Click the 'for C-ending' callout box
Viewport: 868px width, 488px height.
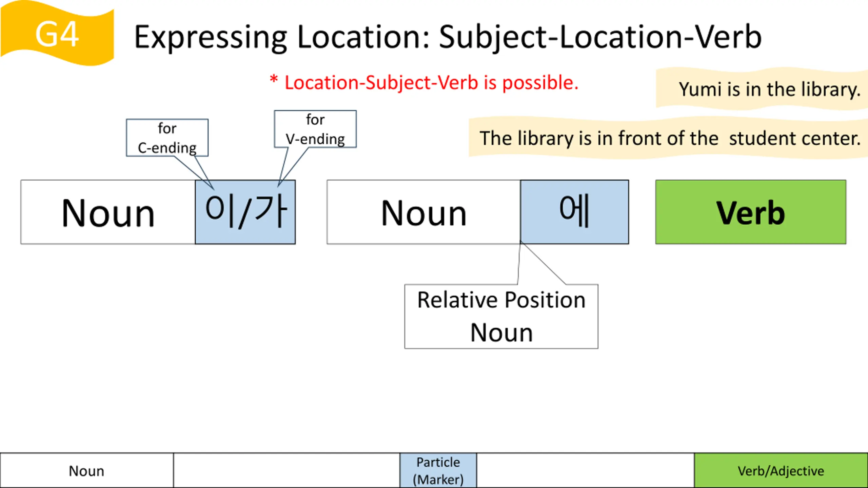pyautogui.click(x=167, y=138)
